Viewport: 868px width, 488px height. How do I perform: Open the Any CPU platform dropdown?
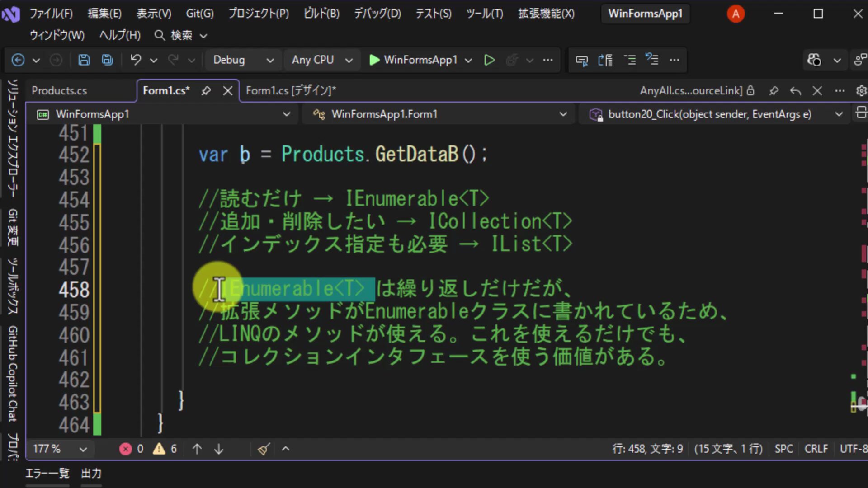321,60
